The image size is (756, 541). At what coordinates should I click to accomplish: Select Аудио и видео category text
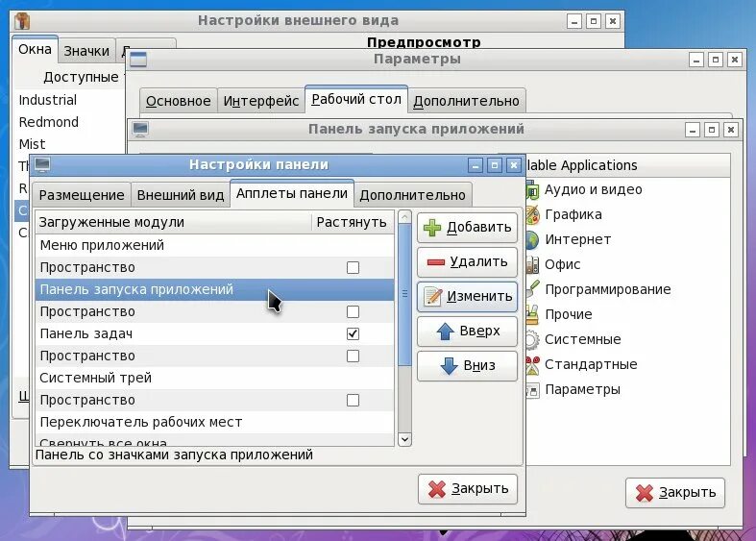(x=593, y=190)
